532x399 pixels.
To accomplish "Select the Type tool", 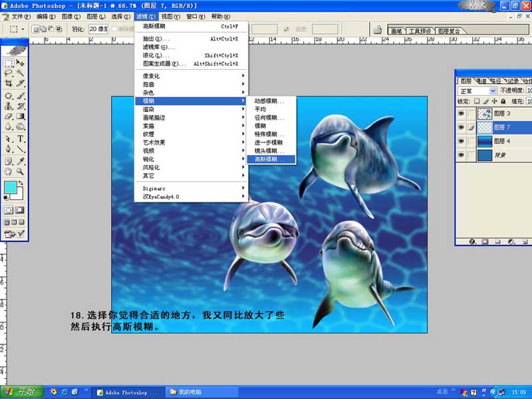I will coord(21,139).
